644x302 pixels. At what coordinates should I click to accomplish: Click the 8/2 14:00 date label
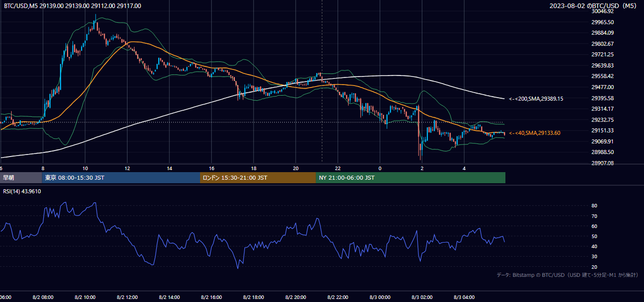point(169,297)
